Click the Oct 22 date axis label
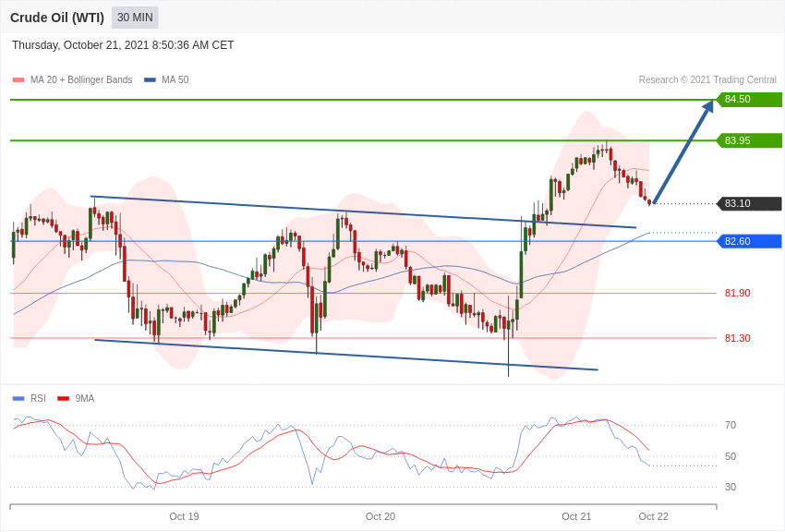 point(653,516)
